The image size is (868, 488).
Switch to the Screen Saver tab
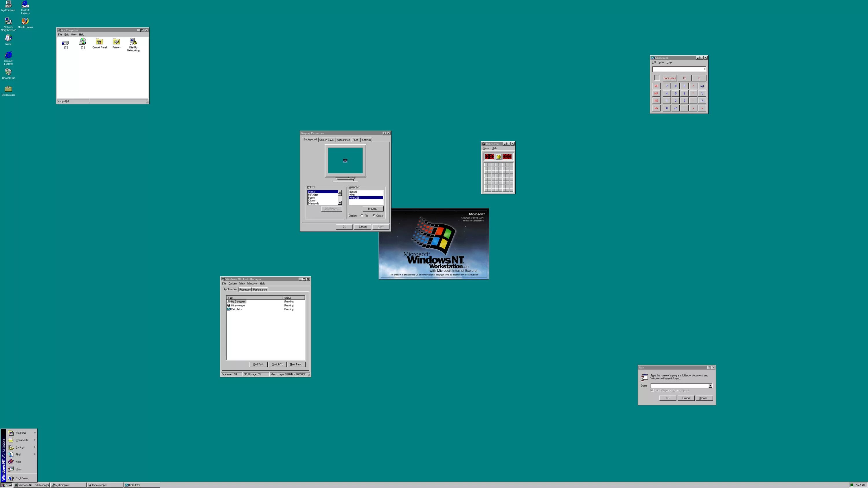click(x=326, y=140)
